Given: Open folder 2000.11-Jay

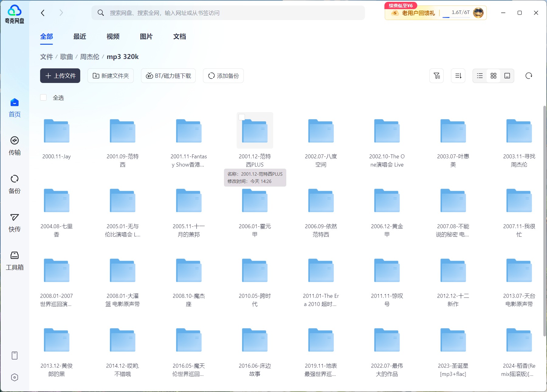Looking at the screenshot, I should [57, 131].
